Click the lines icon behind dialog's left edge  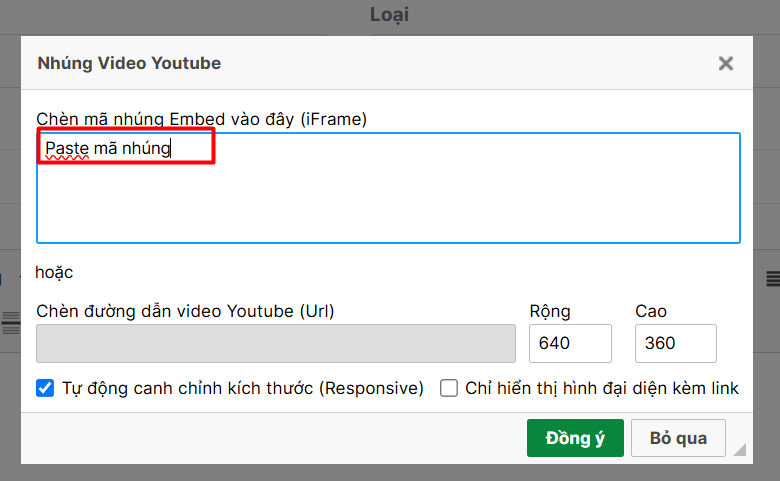(11, 323)
